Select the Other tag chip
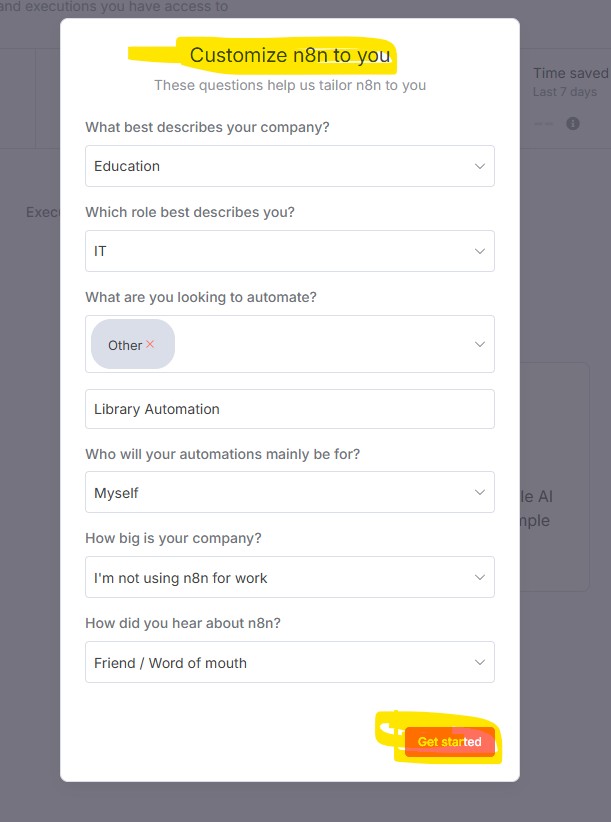Viewport: 611px width, 822px height. (x=125, y=345)
